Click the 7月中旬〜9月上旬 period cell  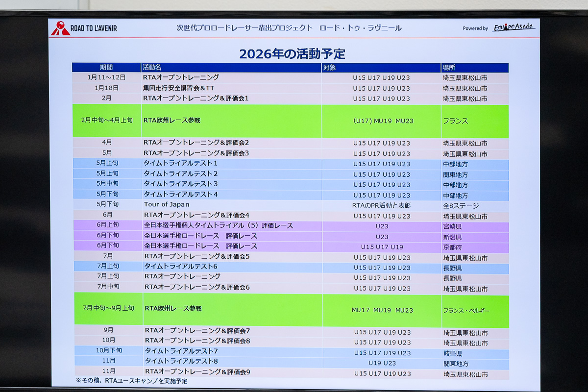108,309
